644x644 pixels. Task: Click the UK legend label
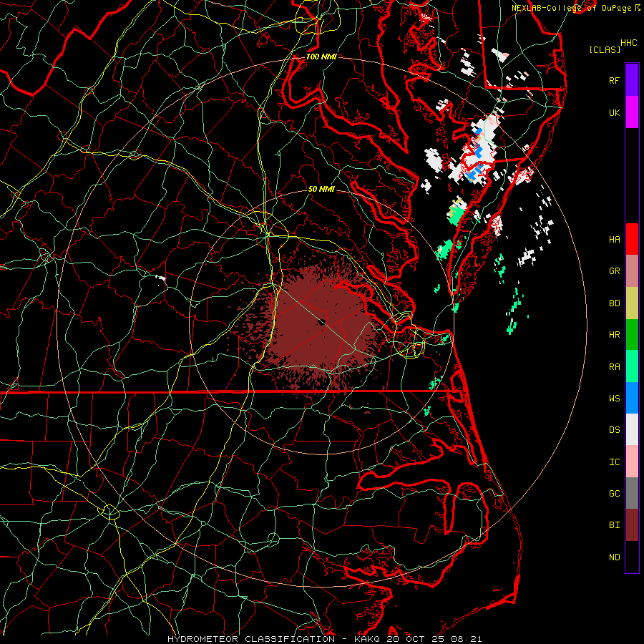614,112
